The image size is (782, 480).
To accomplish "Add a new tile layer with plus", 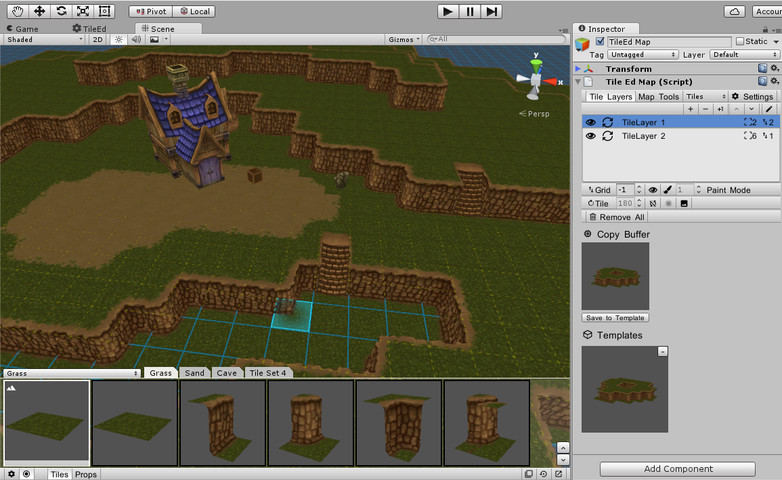I will tap(690, 109).
